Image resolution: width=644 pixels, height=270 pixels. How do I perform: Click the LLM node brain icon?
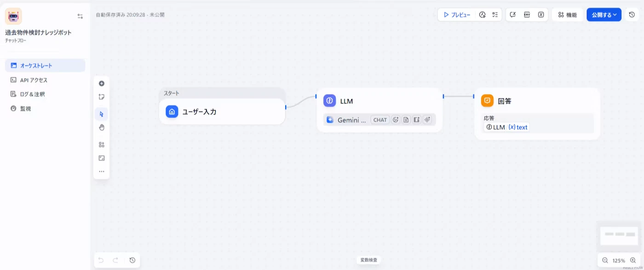[x=329, y=101]
